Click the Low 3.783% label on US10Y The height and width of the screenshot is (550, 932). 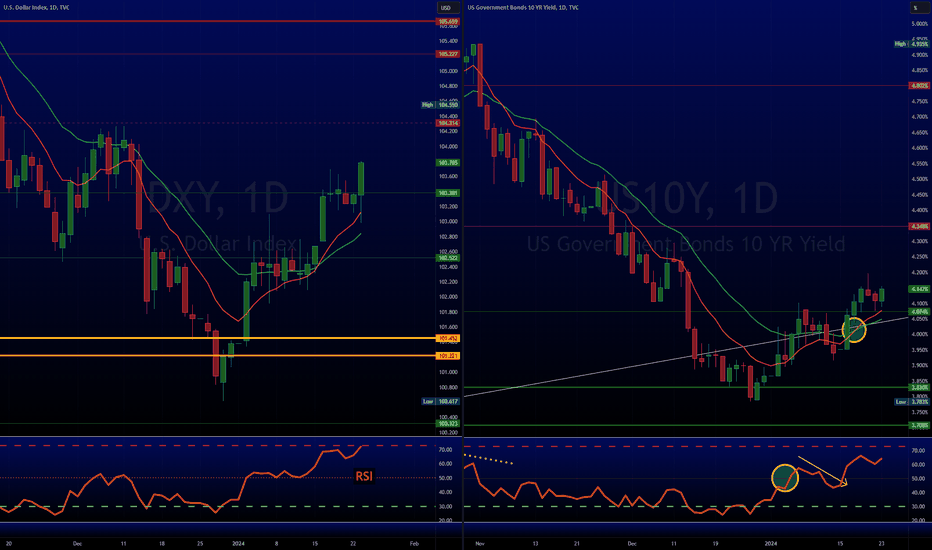click(x=912, y=402)
